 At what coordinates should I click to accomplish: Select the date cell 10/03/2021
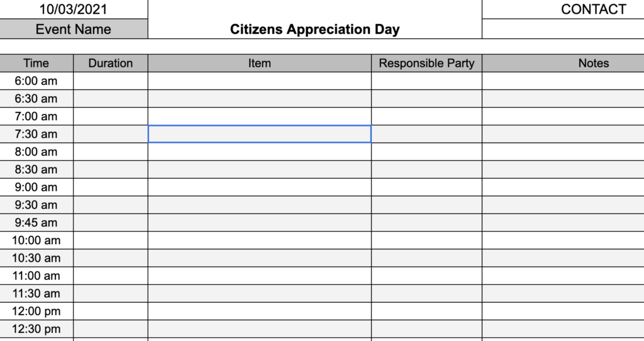point(73,9)
